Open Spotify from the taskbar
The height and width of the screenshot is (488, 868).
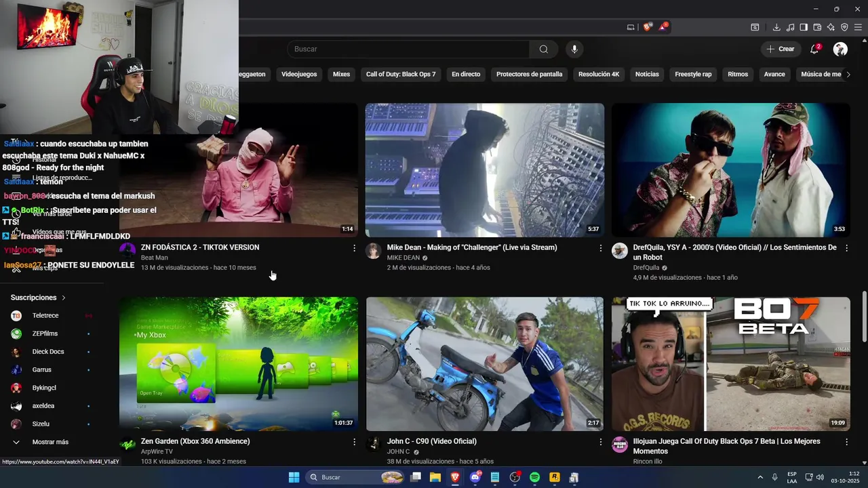[x=534, y=477]
